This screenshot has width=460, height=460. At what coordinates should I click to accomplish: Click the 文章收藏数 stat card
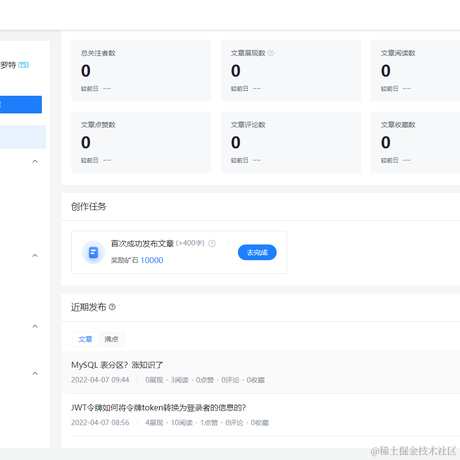click(416, 142)
